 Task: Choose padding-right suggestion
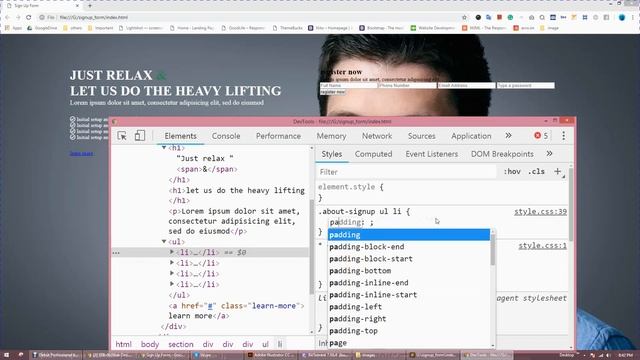coord(409,319)
